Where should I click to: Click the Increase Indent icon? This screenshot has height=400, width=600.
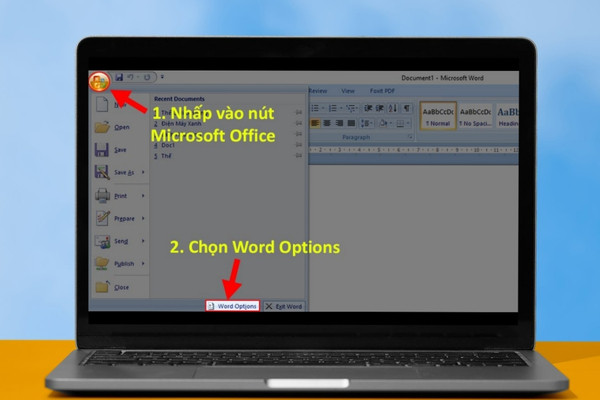[x=380, y=108]
